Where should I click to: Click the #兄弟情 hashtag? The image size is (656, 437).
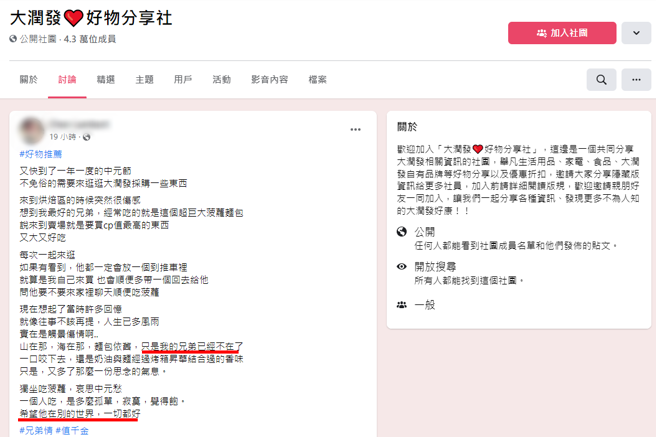(36, 431)
